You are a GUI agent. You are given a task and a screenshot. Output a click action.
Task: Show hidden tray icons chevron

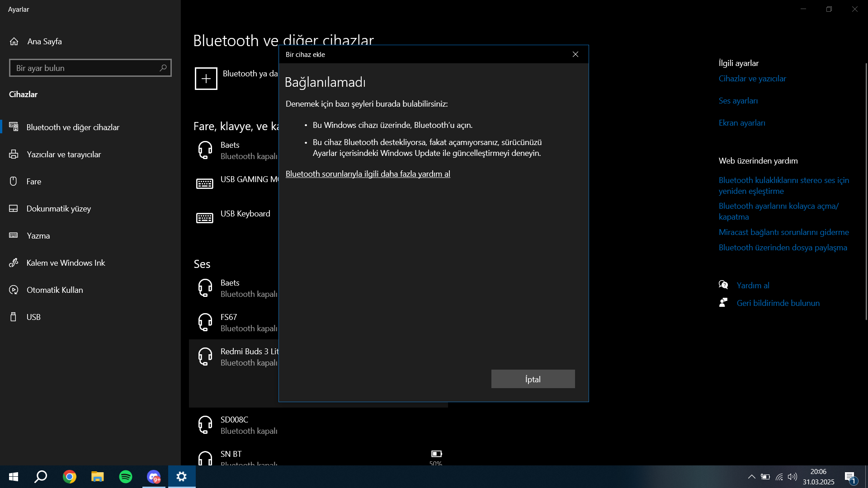(x=751, y=477)
